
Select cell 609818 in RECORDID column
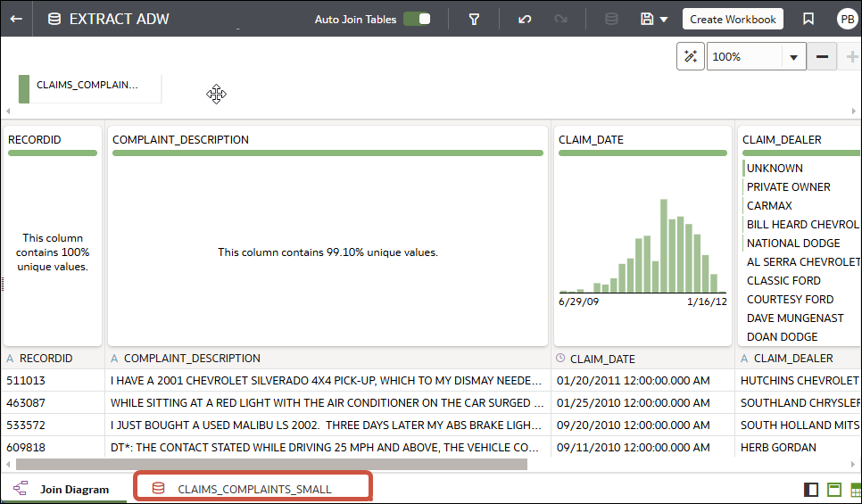click(54, 448)
